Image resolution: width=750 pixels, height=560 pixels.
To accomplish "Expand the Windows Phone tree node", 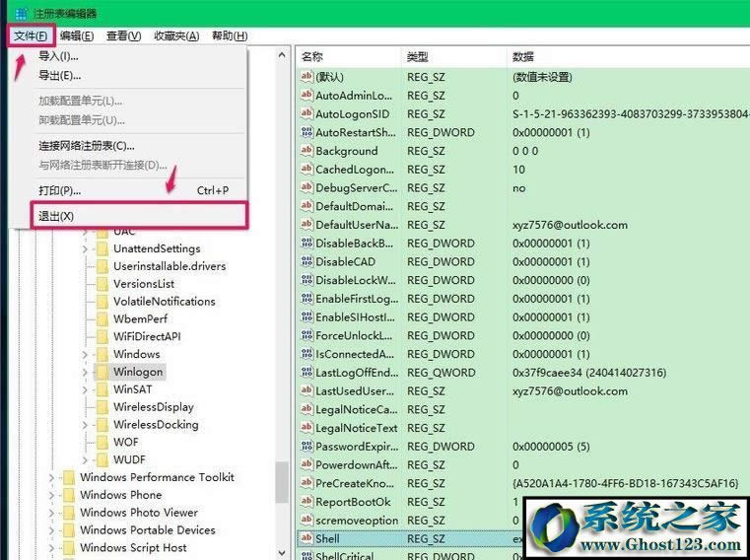I will click(x=51, y=495).
